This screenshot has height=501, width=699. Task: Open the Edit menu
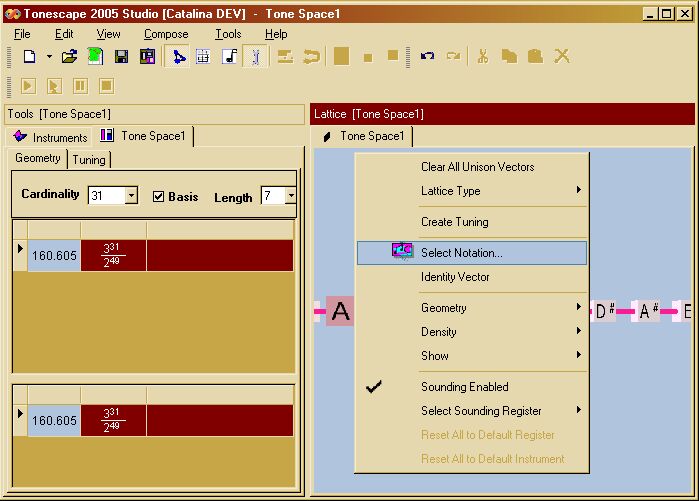pos(64,34)
